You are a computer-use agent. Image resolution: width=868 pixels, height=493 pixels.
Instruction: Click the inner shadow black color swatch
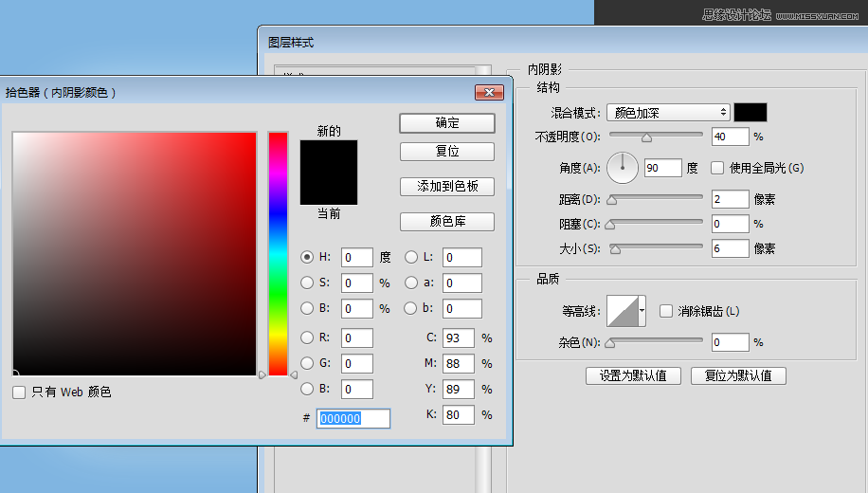[750, 113]
